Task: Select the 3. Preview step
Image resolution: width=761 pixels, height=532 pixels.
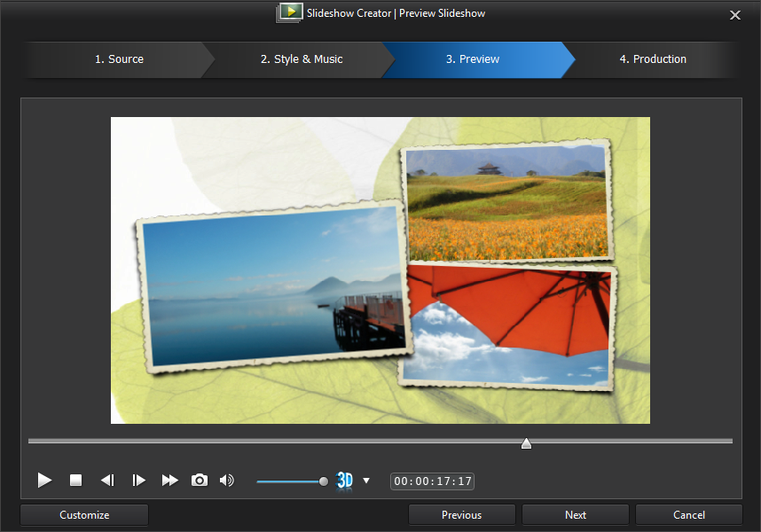Action: coord(472,59)
